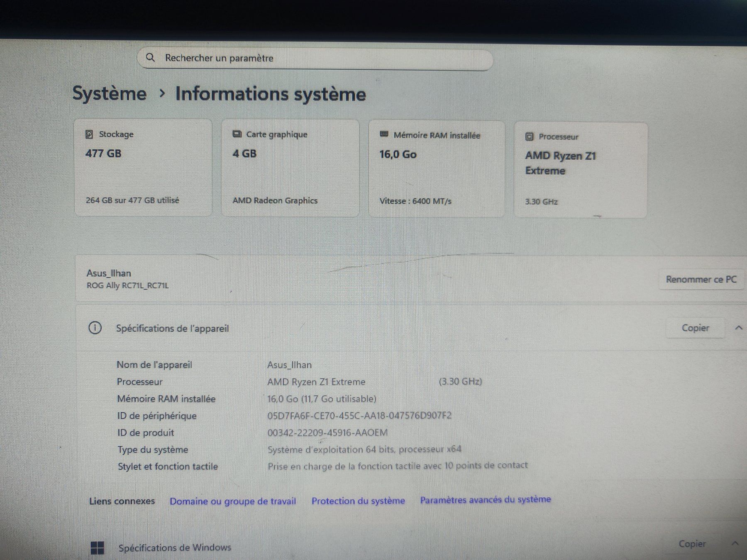Open the Stockage 477 GB card

[x=143, y=167]
